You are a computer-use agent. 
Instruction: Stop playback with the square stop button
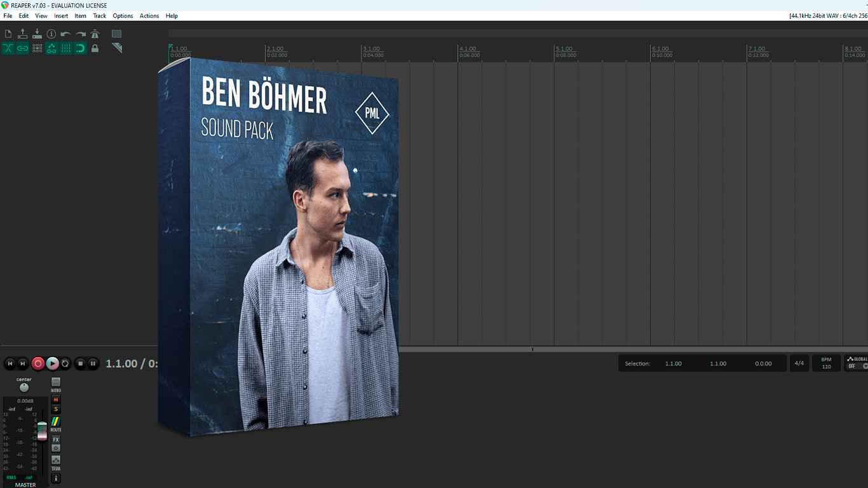point(80,363)
